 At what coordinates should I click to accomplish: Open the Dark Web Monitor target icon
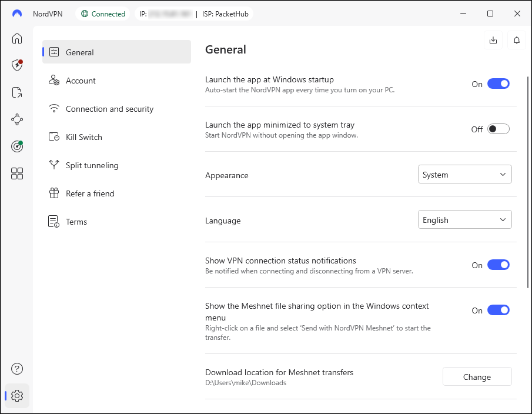[x=17, y=146]
